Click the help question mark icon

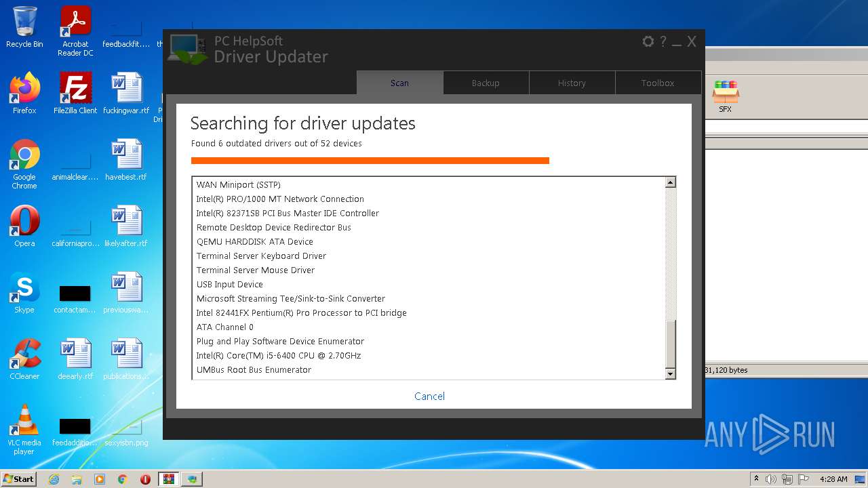[663, 41]
